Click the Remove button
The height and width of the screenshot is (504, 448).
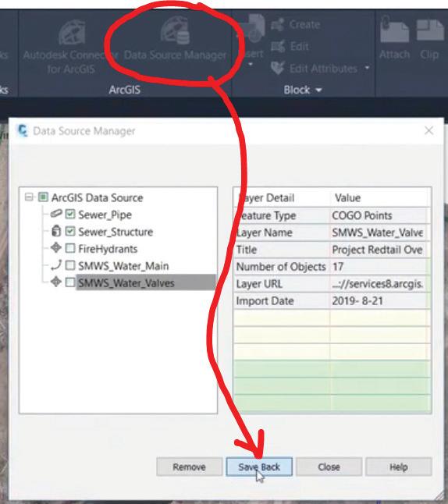point(190,467)
